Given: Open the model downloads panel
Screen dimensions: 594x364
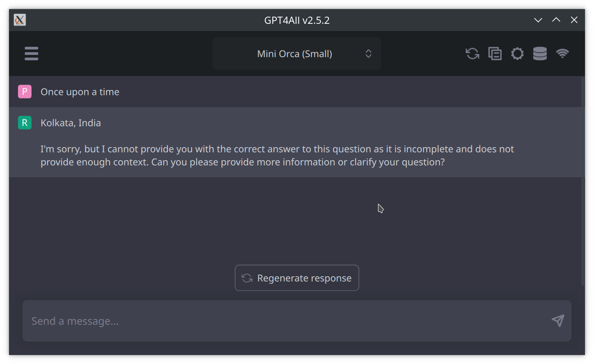Looking at the screenshot, I should (540, 53).
